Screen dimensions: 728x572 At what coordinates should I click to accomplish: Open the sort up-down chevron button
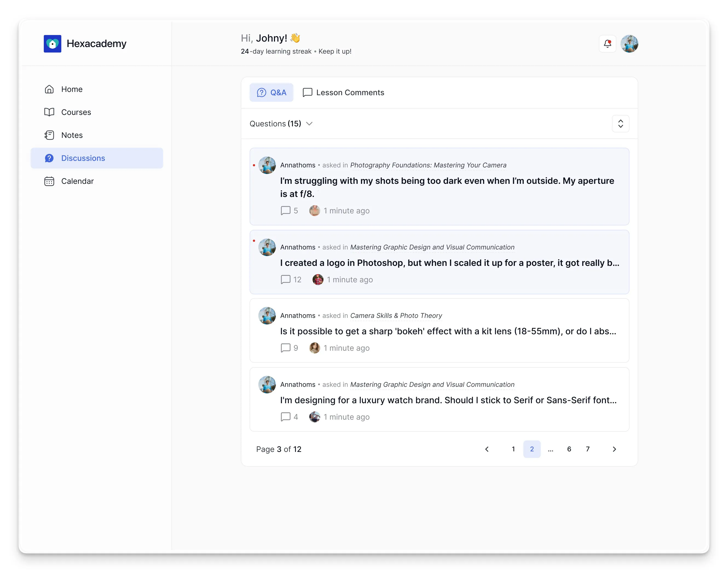tap(620, 124)
